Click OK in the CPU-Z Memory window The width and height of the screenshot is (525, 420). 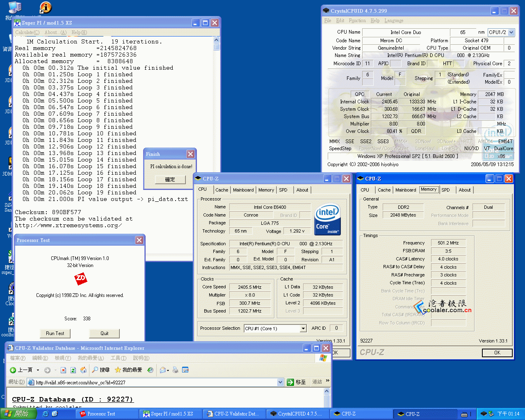(497, 353)
